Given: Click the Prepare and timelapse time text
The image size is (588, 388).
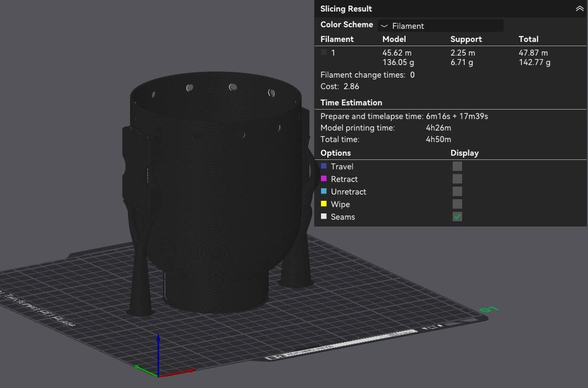Looking at the screenshot, I should click(404, 116).
